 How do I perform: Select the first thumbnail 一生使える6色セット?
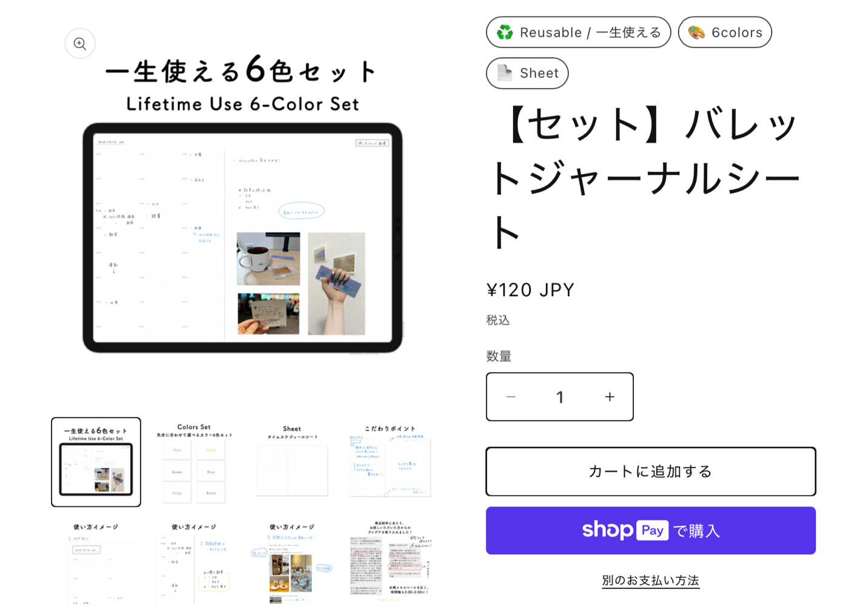(x=96, y=462)
